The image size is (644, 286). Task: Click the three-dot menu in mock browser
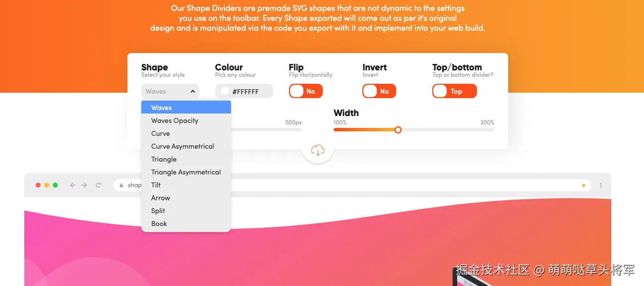pyautogui.click(x=601, y=185)
